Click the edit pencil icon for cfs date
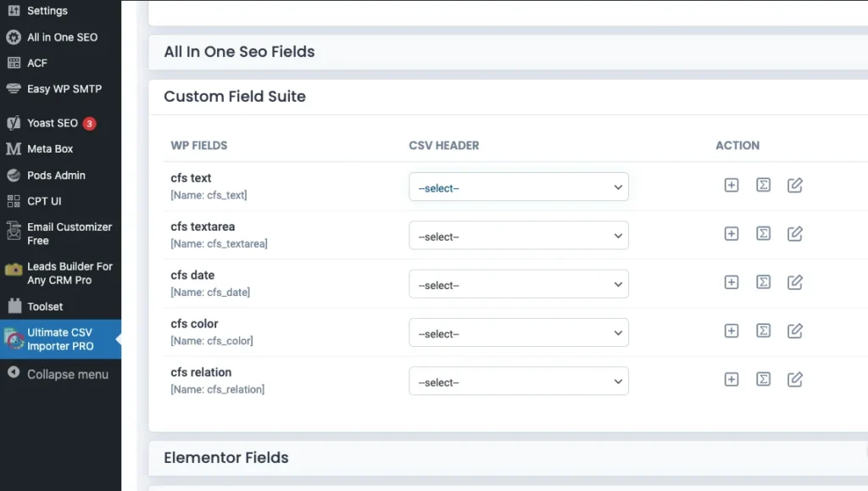Viewport: 868px width, 491px height. pos(794,282)
